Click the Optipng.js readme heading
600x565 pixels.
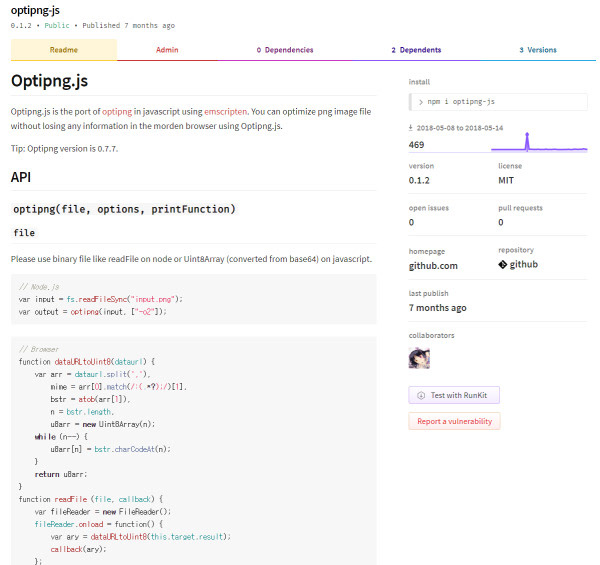tap(49, 81)
